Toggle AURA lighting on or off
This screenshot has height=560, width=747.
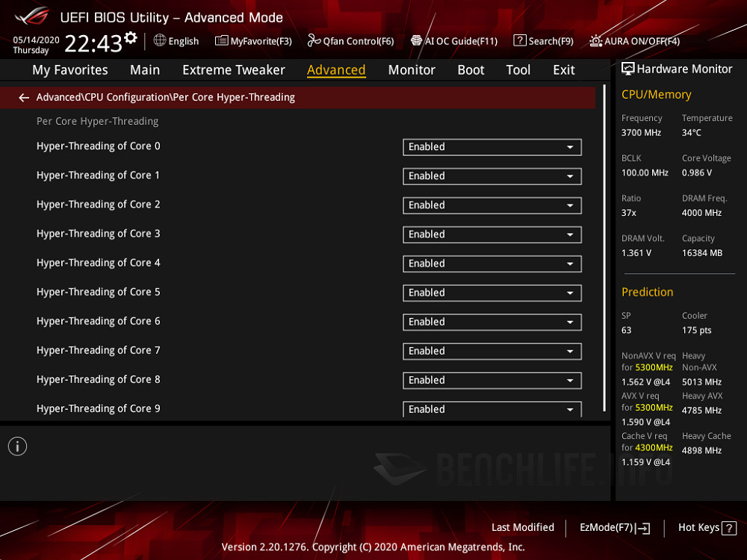pos(635,41)
